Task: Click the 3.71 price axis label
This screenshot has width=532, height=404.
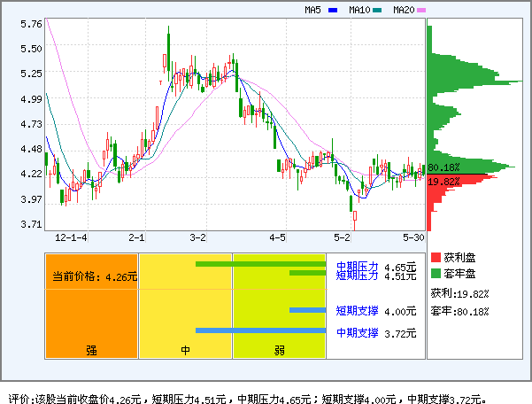Action: tap(31, 224)
